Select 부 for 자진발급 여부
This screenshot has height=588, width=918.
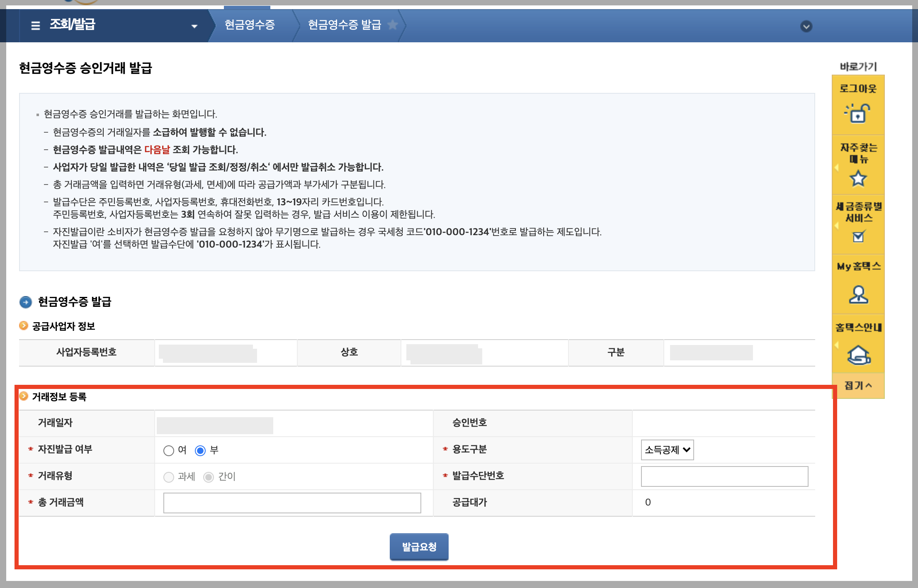pos(200,450)
